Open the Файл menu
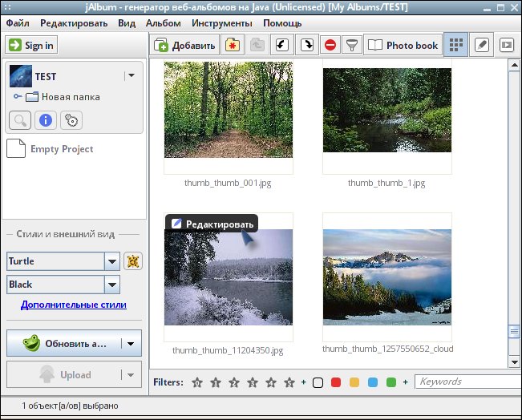 (x=18, y=23)
